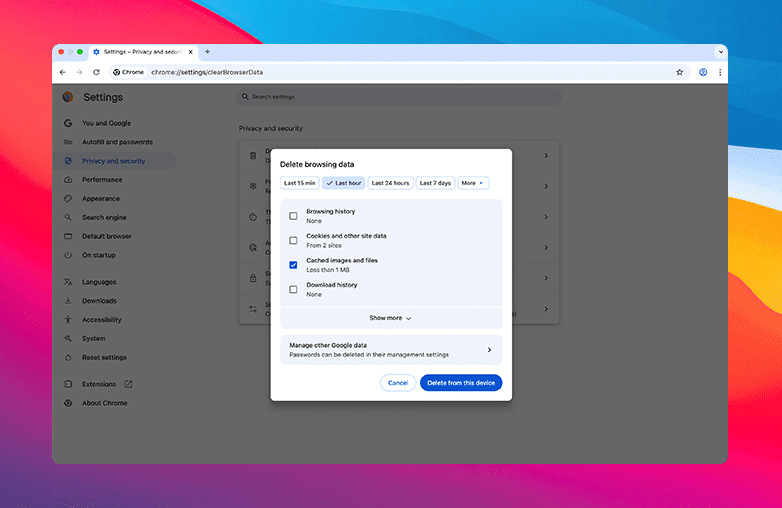Close the Settings tab

pyautogui.click(x=191, y=52)
